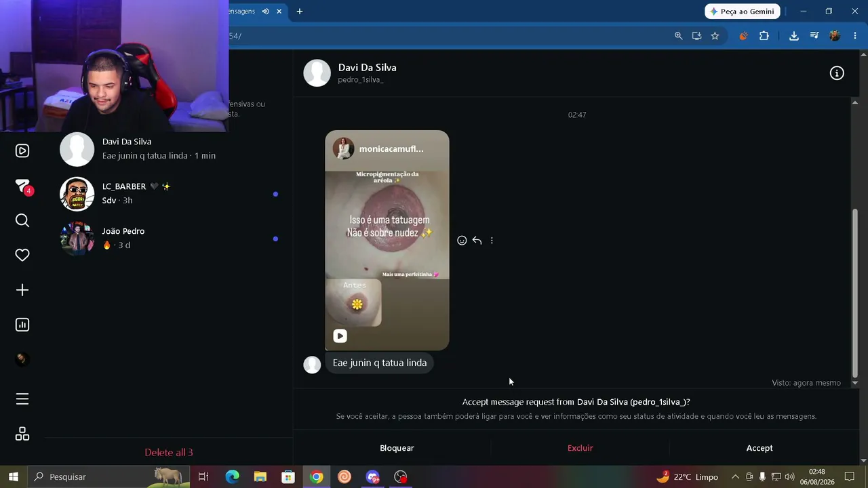This screenshot has width=868, height=488.
Task: Open more options for the shared message
Action: 492,241
